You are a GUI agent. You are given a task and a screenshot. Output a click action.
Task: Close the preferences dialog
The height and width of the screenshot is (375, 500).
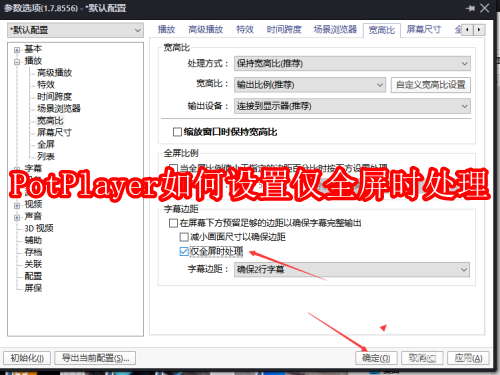[x=485, y=8]
